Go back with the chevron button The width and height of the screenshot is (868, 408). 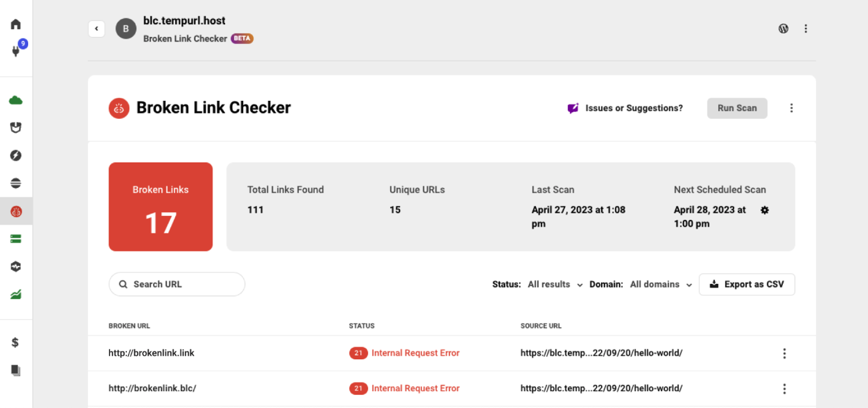97,29
